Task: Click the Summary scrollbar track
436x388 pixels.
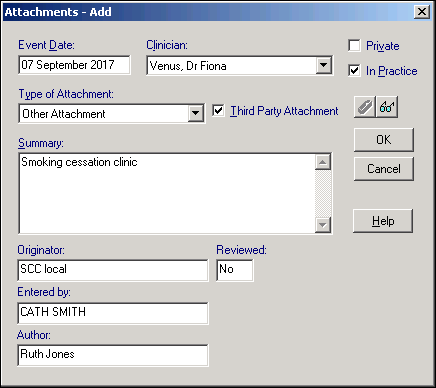Action: point(323,193)
